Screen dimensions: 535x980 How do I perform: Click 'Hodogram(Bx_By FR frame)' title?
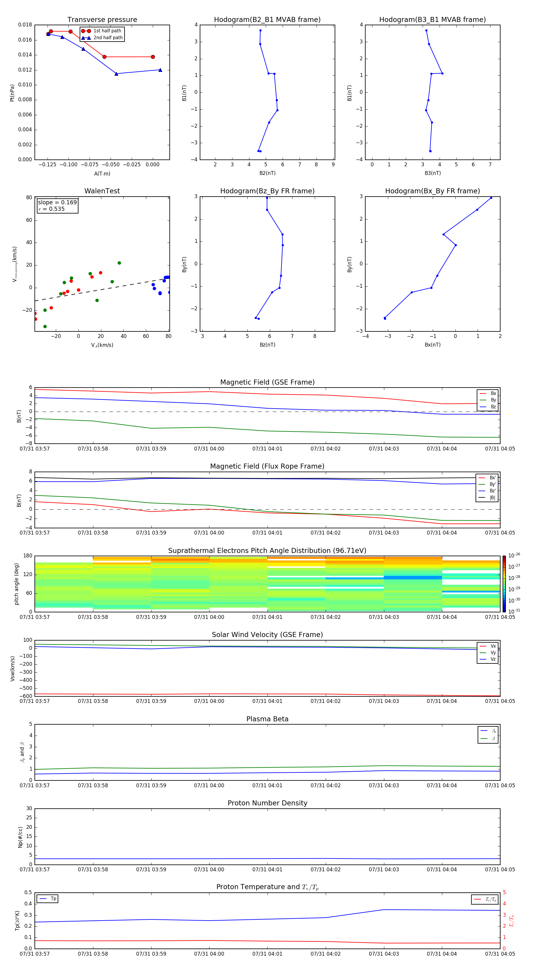[x=432, y=191]
